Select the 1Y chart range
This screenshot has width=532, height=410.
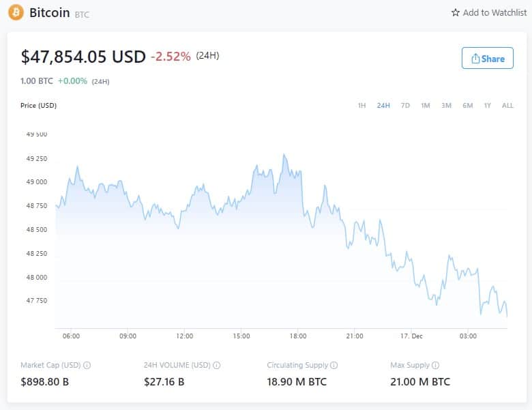point(488,106)
